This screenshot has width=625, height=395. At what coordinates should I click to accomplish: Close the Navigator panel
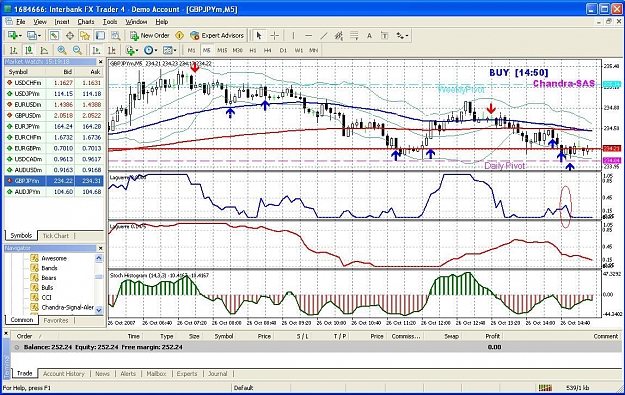(x=100, y=248)
